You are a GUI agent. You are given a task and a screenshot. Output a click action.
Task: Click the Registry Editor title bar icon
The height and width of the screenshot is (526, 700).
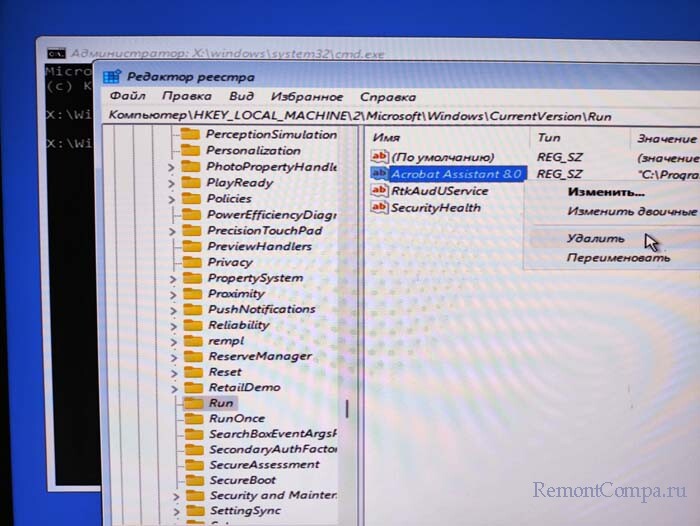pyautogui.click(x=112, y=77)
